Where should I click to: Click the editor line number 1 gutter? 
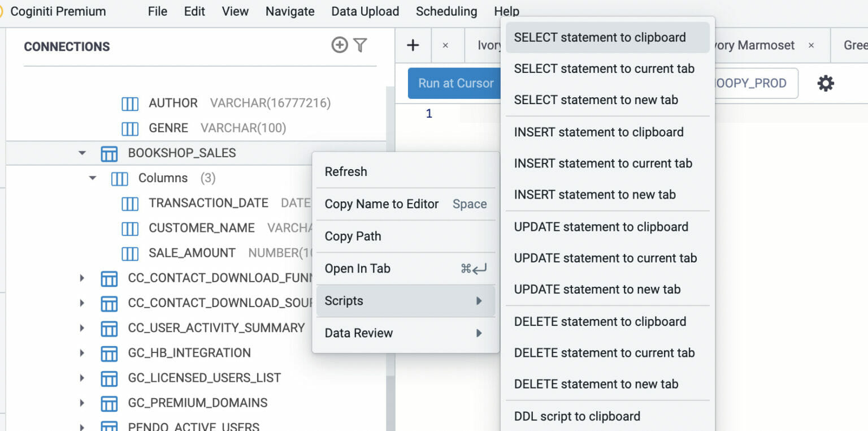[x=429, y=113]
